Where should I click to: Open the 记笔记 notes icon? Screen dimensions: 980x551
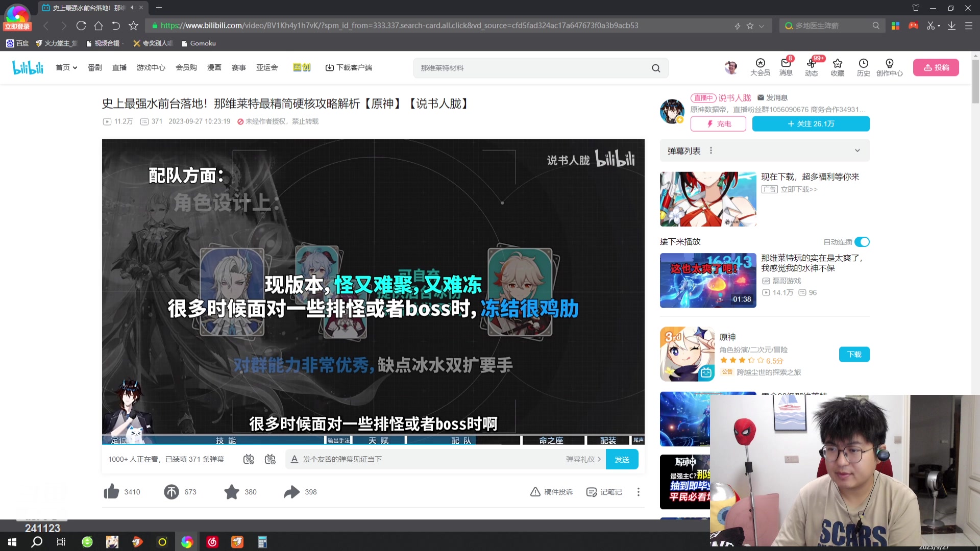tap(604, 492)
